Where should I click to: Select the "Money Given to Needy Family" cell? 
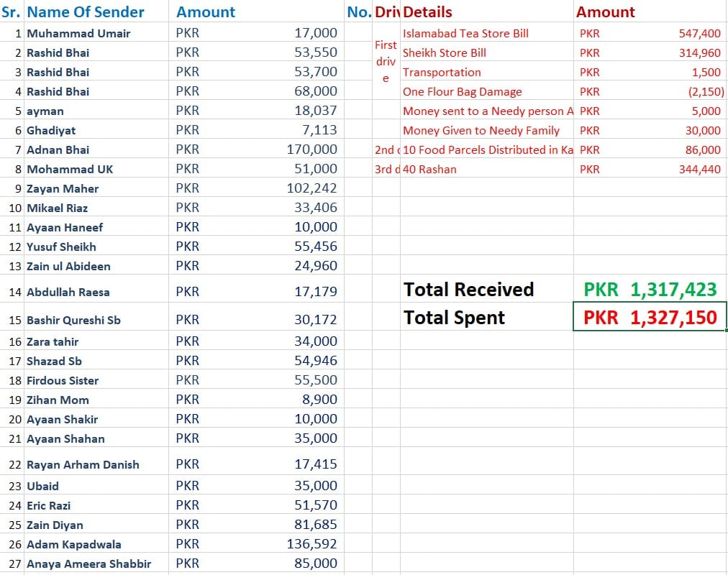point(481,130)
